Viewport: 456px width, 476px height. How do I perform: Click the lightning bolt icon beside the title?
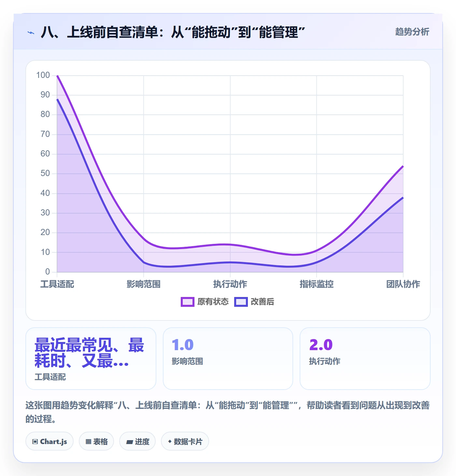tap(31, 33)
